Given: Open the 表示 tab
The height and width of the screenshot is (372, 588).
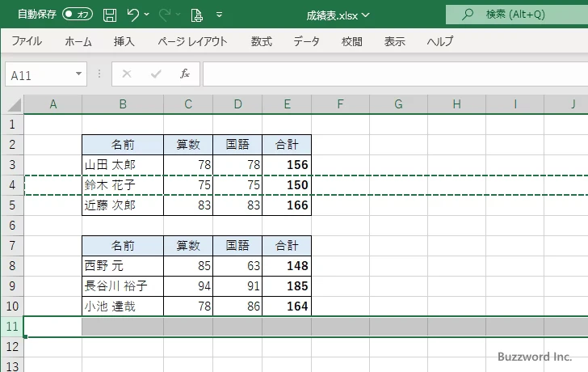Looking at the screenshot, I should coord(394,41).
